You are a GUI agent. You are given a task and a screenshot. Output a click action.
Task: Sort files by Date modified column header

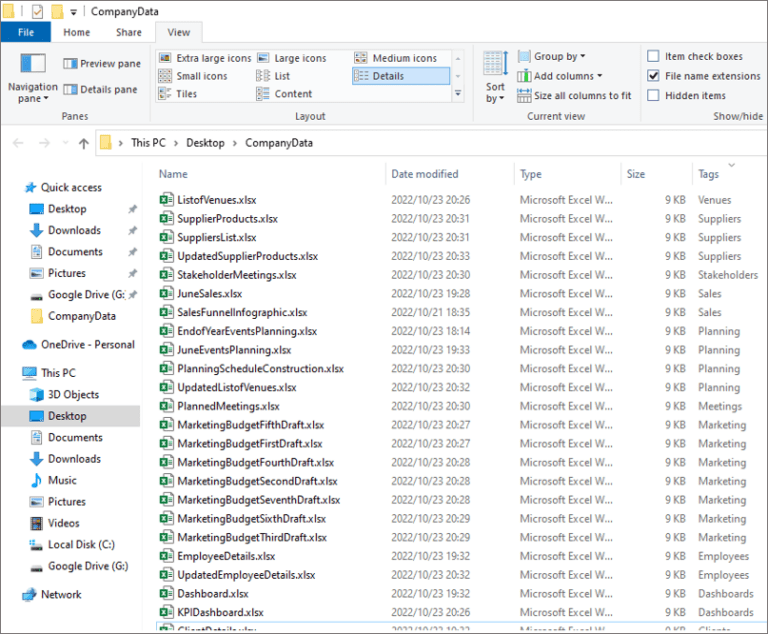coord(424,174)
